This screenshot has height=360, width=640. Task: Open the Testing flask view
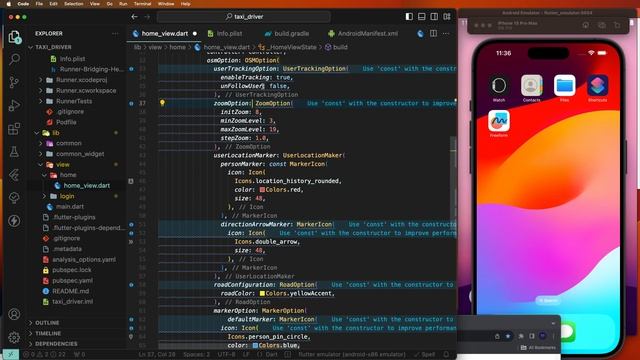click(14, 152)
